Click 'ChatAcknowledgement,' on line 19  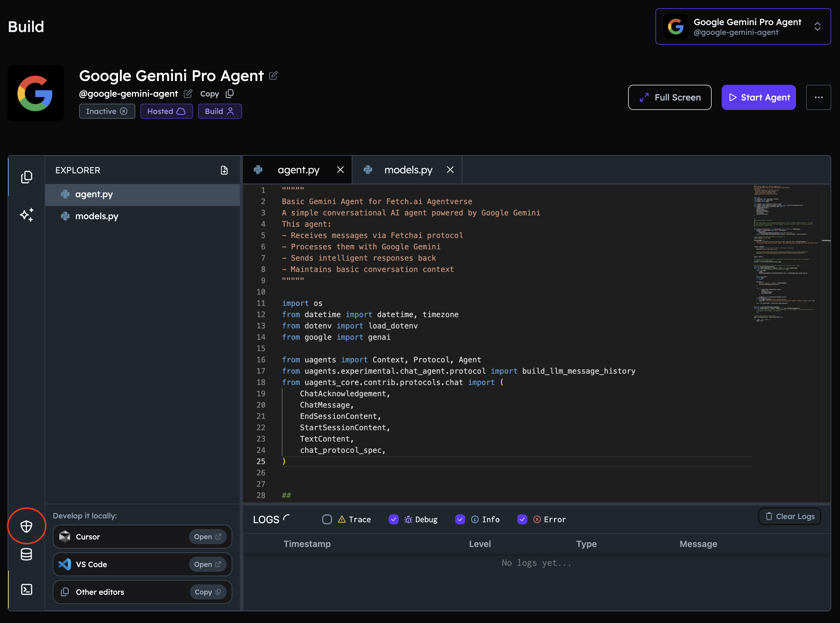point(345,394)
